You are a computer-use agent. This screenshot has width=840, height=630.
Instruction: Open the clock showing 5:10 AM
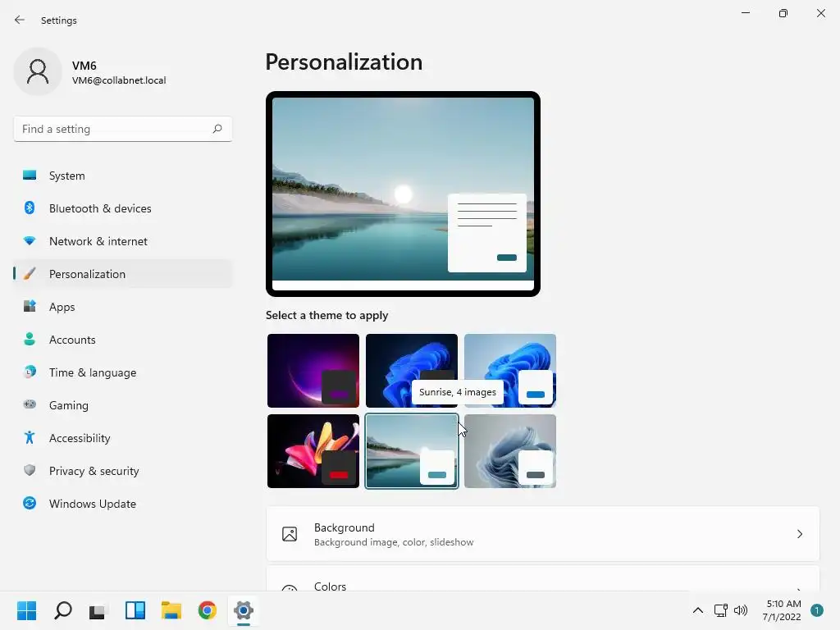tap(782, 610)
